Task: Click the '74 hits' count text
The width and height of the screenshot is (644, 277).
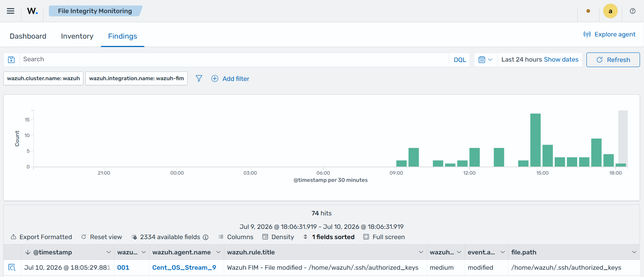Action: pyautogui.click(x=321, y=213)
